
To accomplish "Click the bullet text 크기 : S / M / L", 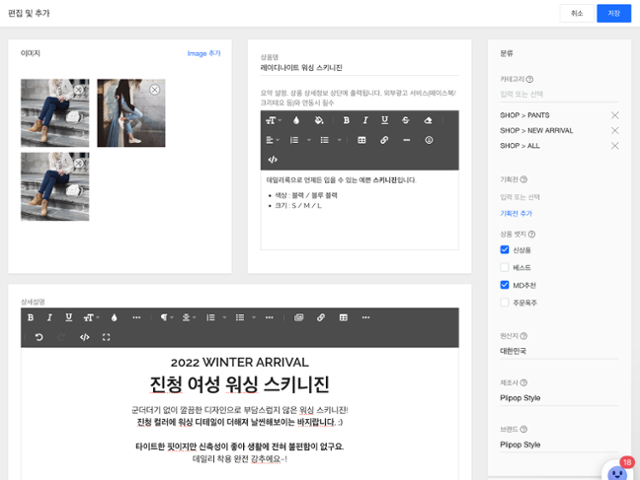I will coord(298,206).
